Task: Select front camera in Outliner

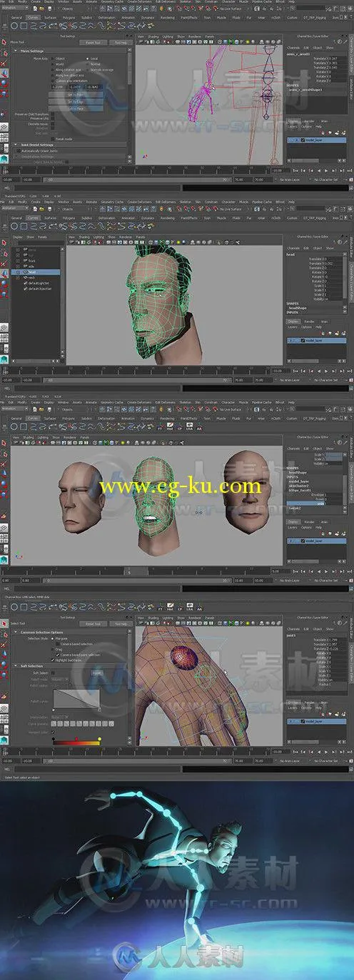Action: click(x=31, y=260)
